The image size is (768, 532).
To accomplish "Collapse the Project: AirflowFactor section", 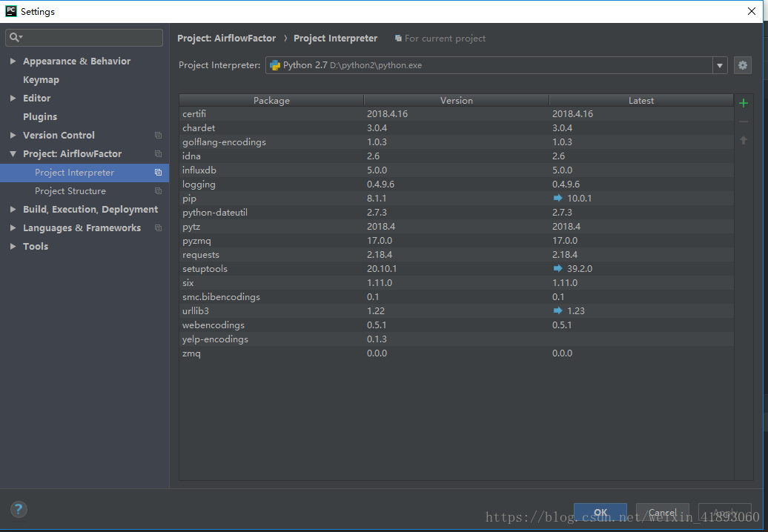I will pyautogui.click(x=13, y=153).
